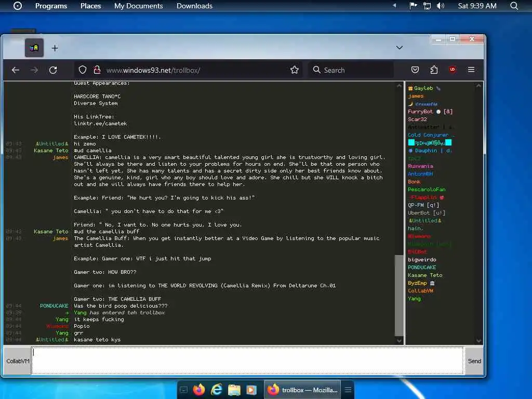Open the top panel search magnifier
Screen dimensions: 532x399
click(x=514, y=6)
